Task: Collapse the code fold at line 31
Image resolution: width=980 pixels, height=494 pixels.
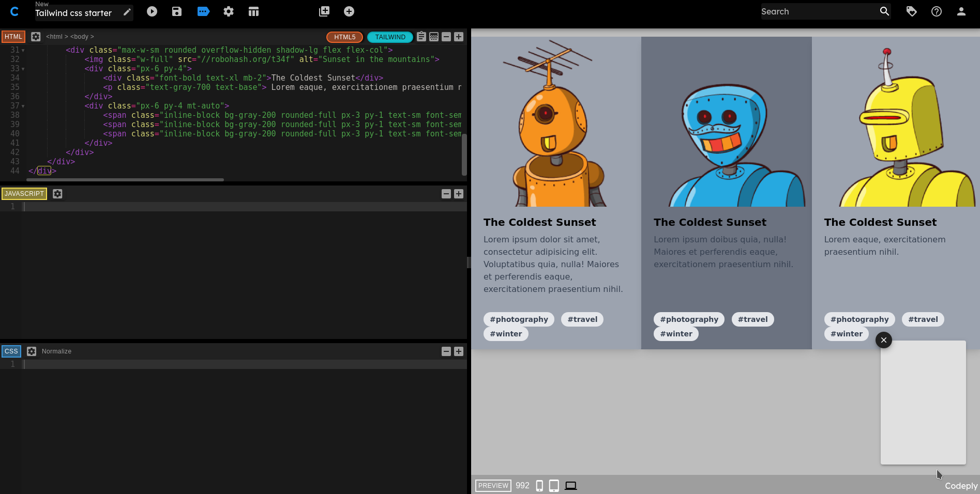Action: click(23, 51)
